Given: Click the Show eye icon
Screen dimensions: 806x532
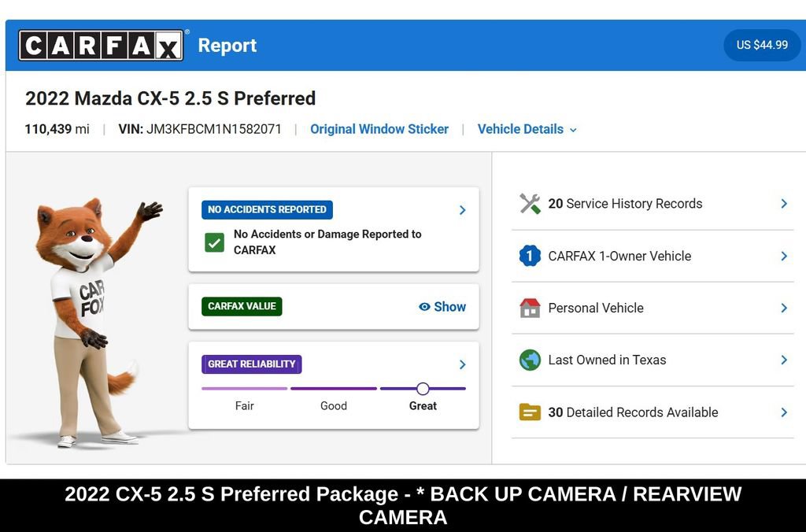Looking at the screenshot, I should [x=424, y=307].
